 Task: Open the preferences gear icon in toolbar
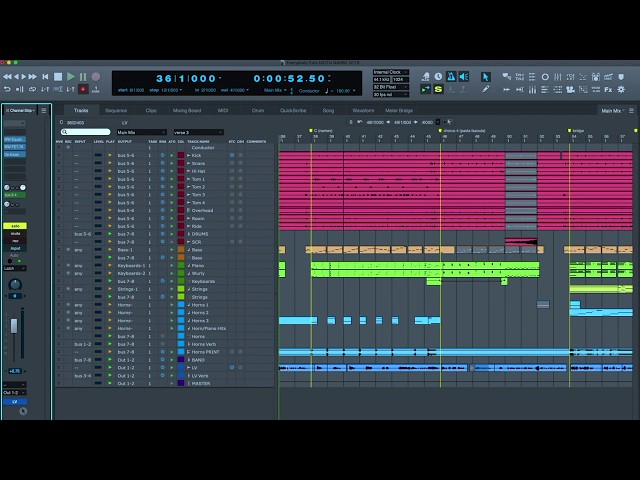(621, 89)
